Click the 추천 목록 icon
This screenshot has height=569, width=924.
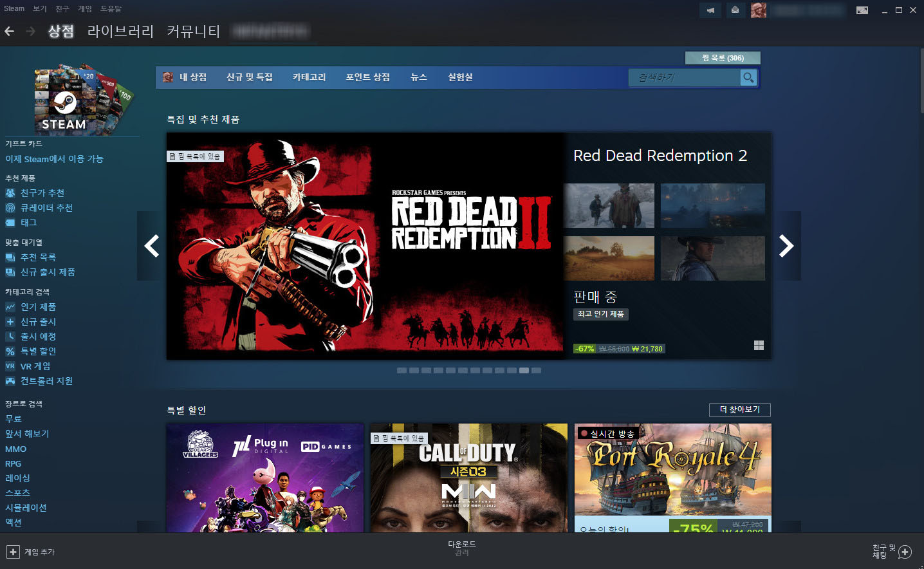(x=10, y=257)
